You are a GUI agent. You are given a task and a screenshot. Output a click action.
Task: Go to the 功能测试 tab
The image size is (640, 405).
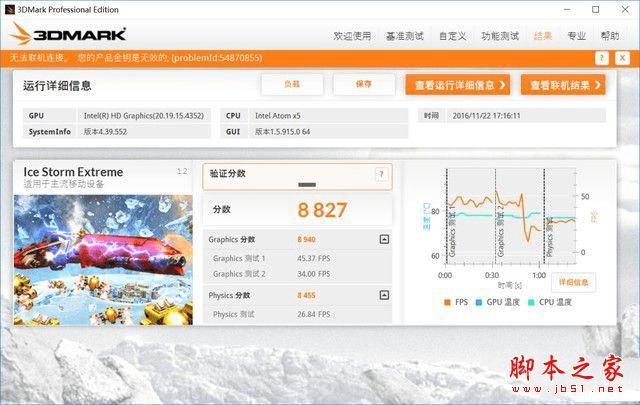[x=500, y=36]
